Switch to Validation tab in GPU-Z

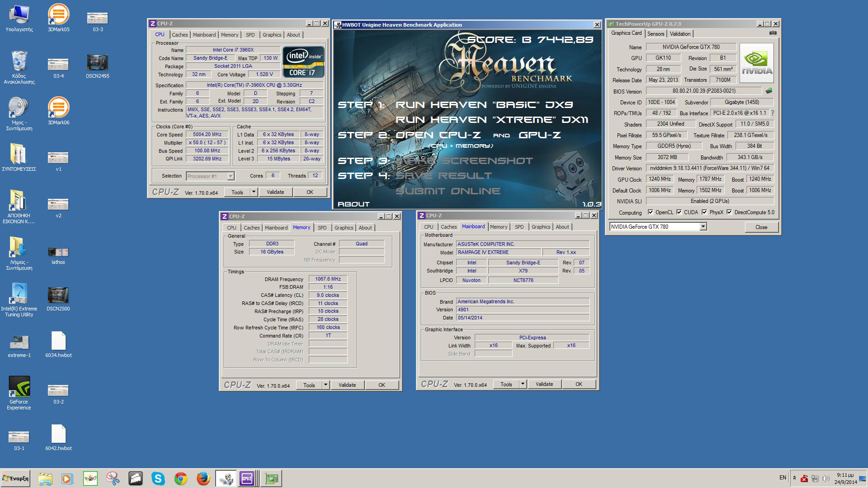680,34
